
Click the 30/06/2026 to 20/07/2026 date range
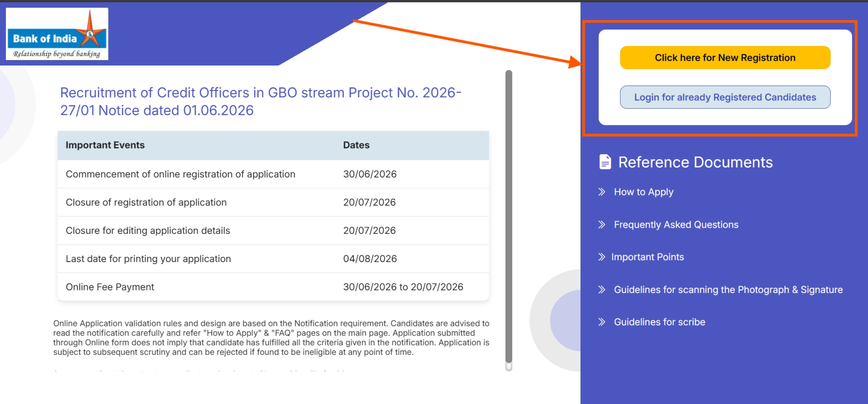click(403, 287)
